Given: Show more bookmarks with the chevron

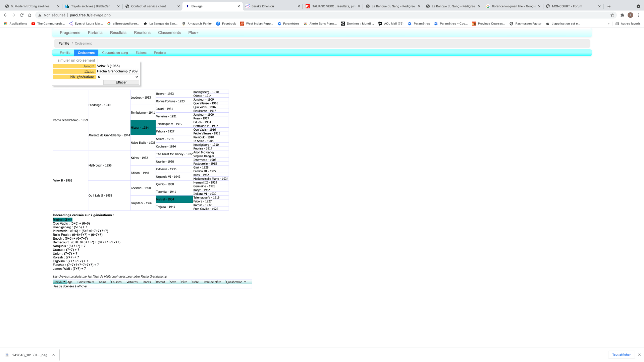Looking at the screenshot, I should pos(608,24).
